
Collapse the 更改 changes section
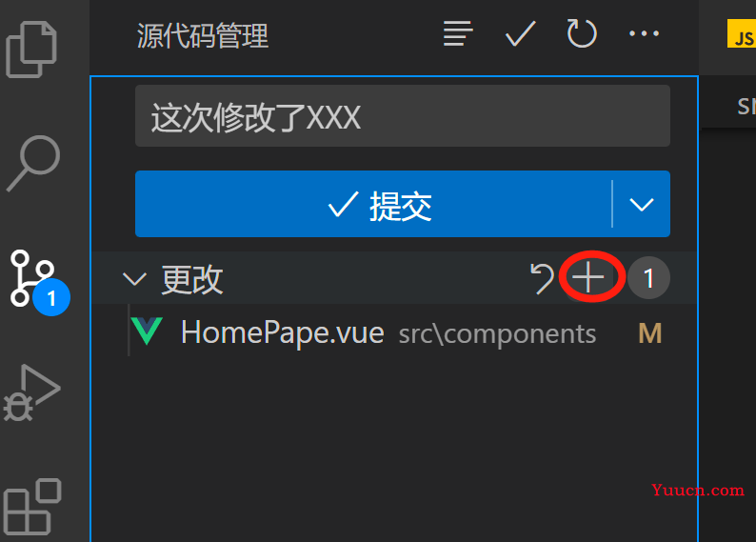click(134, 279)
